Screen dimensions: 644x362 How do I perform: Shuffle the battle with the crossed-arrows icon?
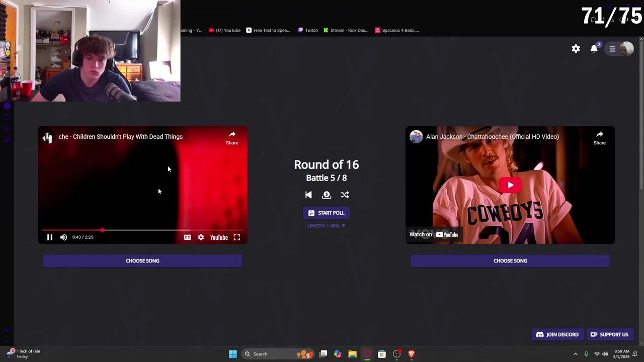click(x=345, y=195)
